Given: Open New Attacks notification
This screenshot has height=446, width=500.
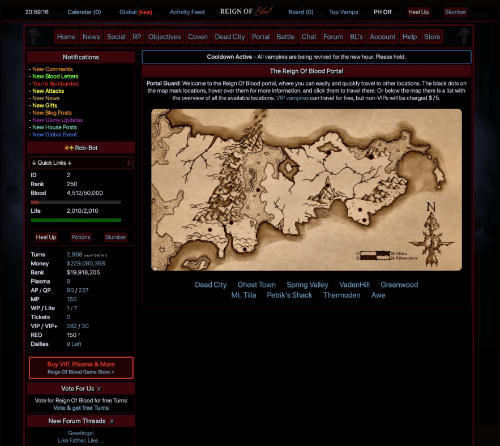Looking at the screenshot, I should point(48,91).
